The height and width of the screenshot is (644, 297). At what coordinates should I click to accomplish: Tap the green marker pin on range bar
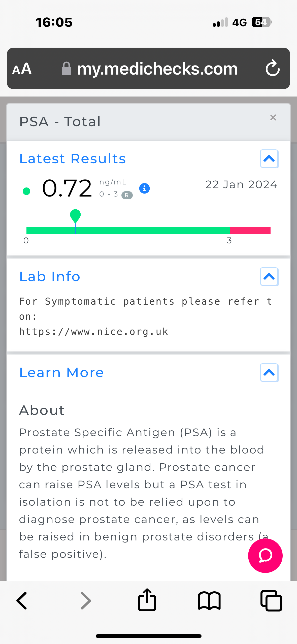[x=75, y=216]
